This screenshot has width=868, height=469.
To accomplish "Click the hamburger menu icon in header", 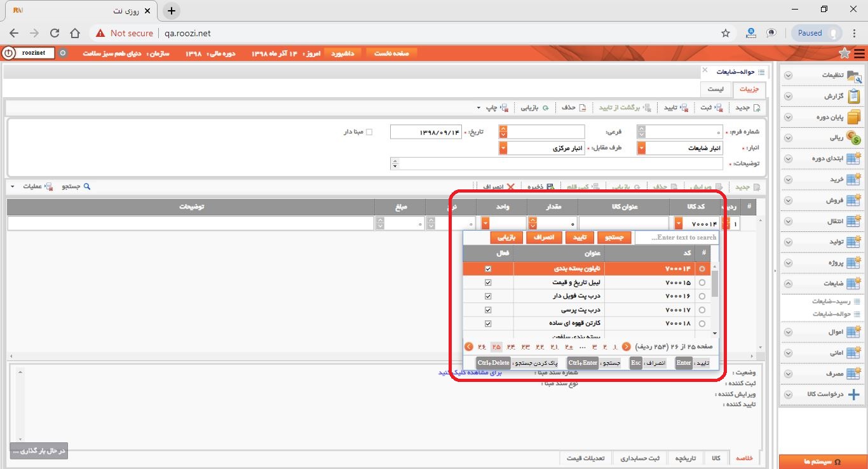I will coord(859,53).
